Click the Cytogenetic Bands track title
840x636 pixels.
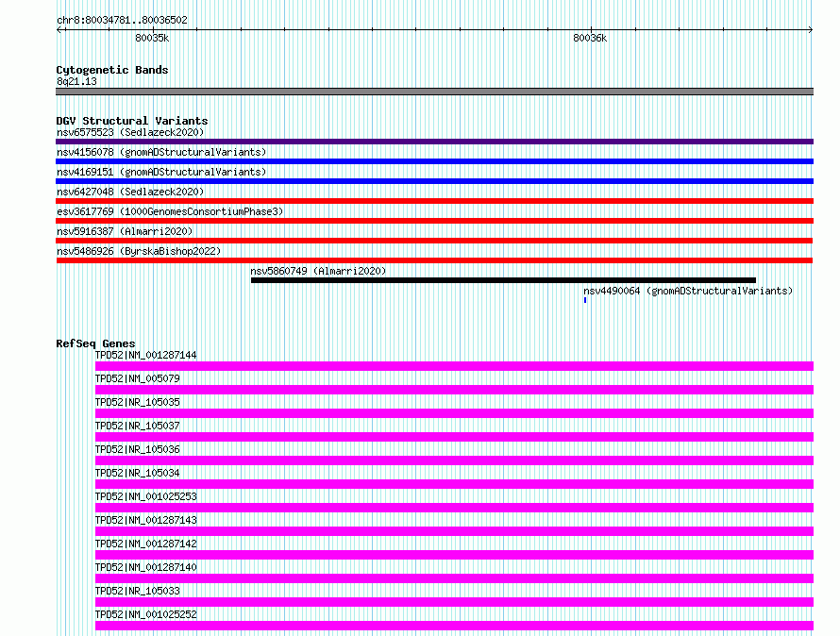pos(112,70)
